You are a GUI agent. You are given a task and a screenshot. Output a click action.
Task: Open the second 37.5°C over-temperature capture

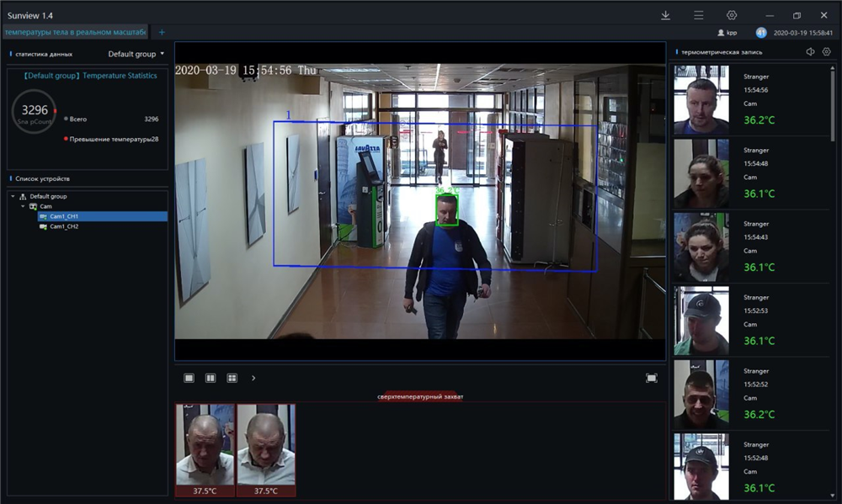[266, 450]
